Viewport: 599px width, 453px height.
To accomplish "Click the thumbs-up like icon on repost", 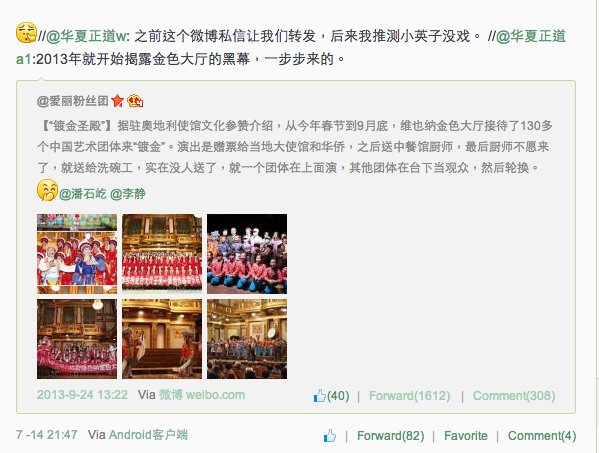I will pyautogui.click(x=330, y=435).
